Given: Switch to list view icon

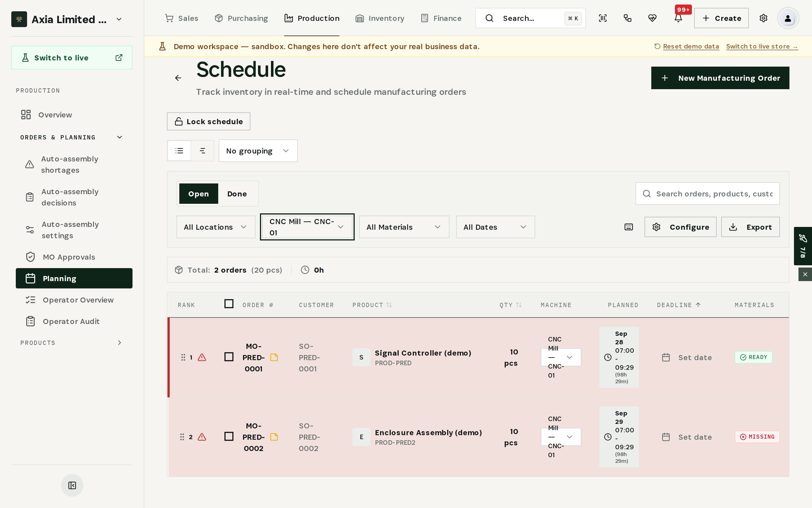Looking at the screenshot, I should [180, 151].
